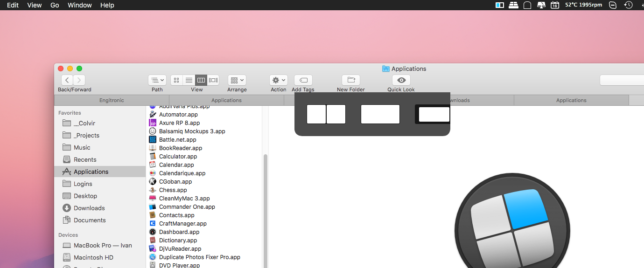Open the Path dropdown in the toolbar
644x268 pixels.
pyautogui.click(x=157, y=80)
